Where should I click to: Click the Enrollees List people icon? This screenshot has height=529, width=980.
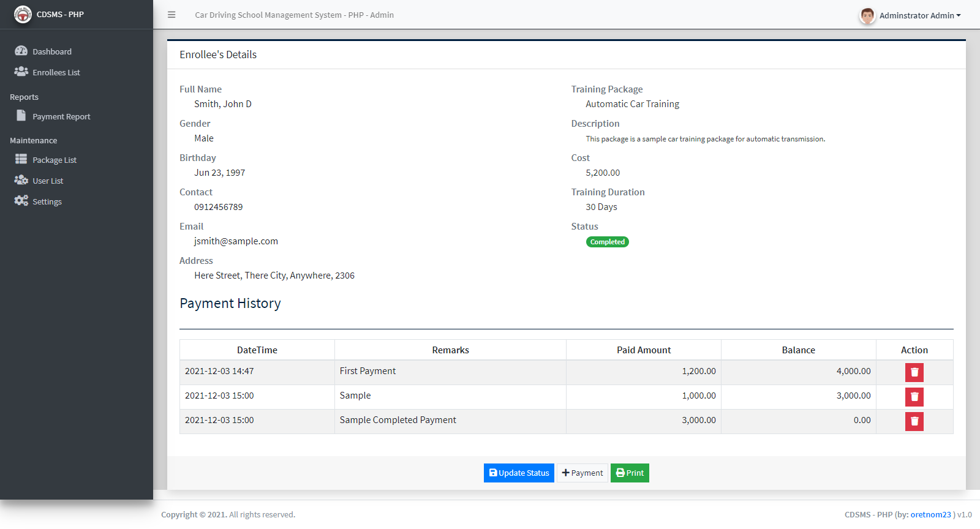[x=21, y=72]
